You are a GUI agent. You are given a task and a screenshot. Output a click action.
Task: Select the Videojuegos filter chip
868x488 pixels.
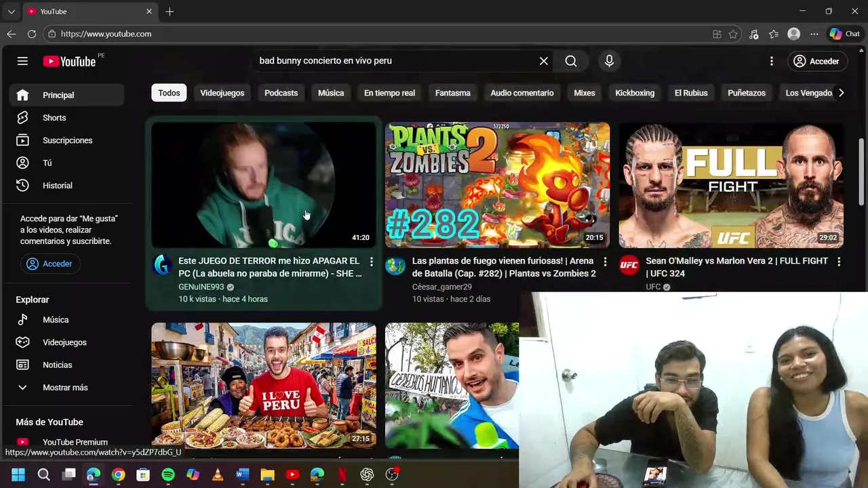click(222, 93)
